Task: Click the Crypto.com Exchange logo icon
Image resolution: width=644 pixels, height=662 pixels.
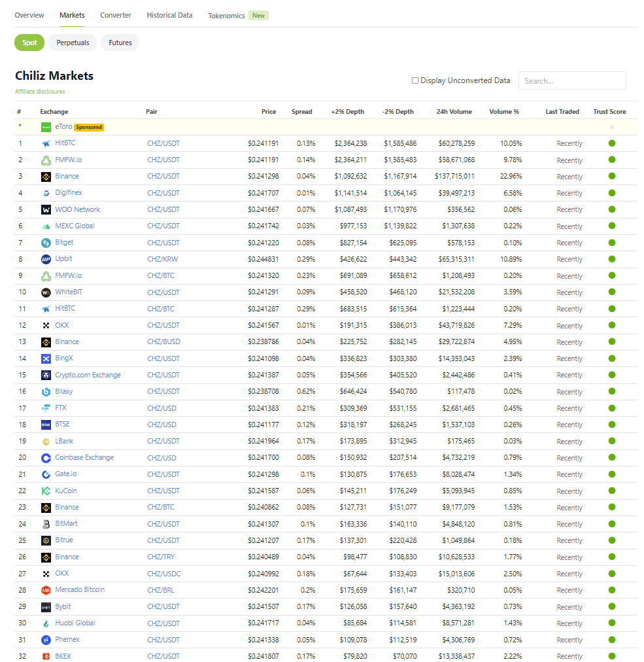Action: click(46, 375)
